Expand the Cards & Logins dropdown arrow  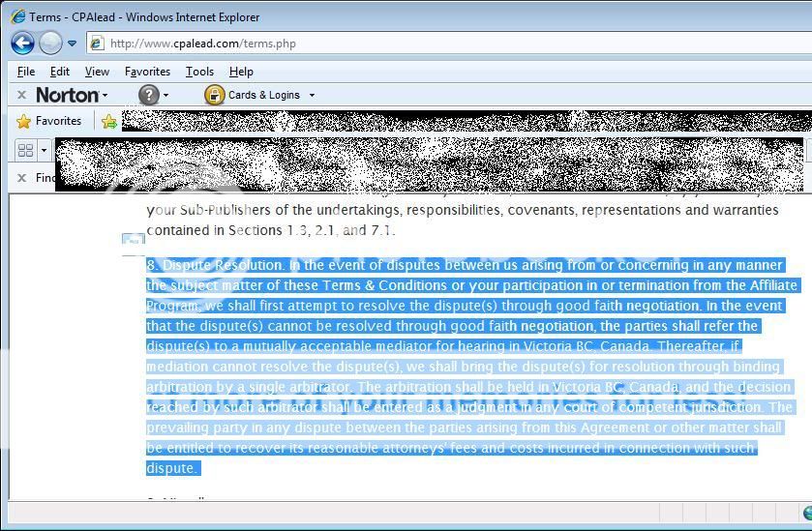click(311, 95)
